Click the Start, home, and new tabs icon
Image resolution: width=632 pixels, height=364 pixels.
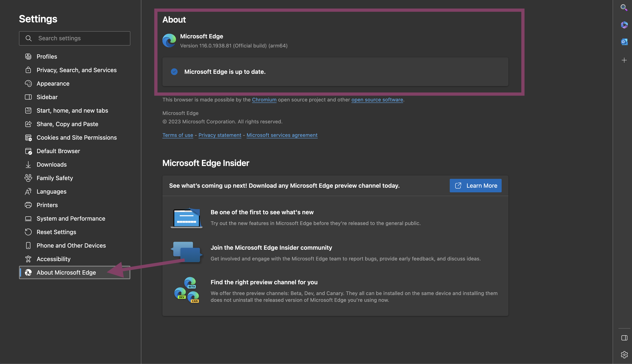coord(28,111)
